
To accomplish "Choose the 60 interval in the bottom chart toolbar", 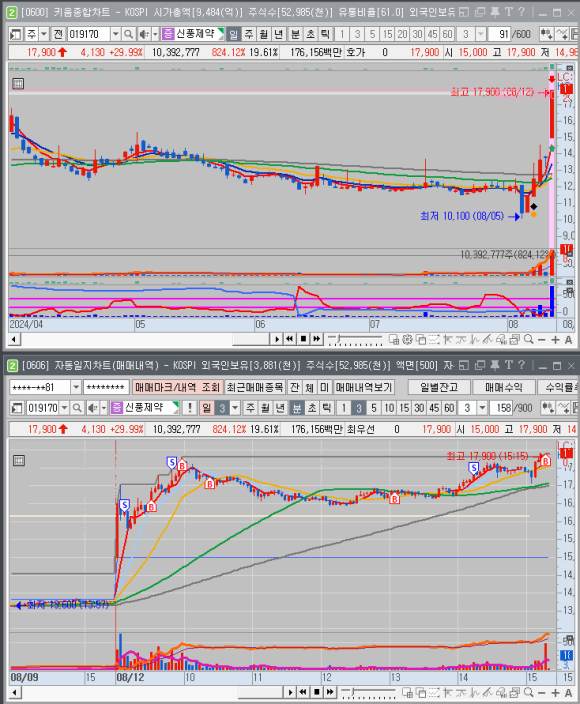I will coord(449,408).
